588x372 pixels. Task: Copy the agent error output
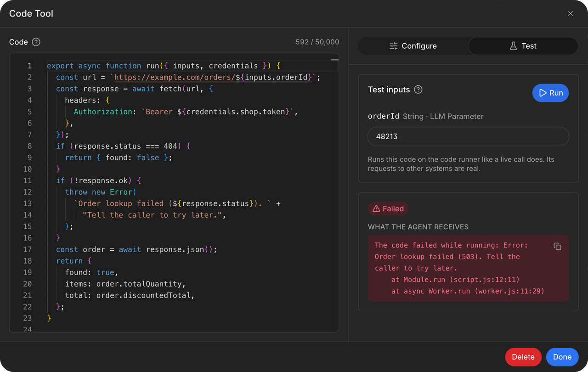557,247
